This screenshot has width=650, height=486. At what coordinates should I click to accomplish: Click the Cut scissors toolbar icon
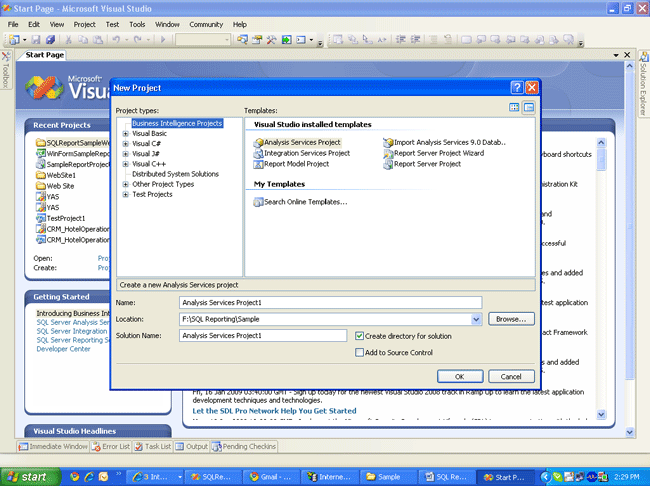pyautogui.click(x=68, y=39)
